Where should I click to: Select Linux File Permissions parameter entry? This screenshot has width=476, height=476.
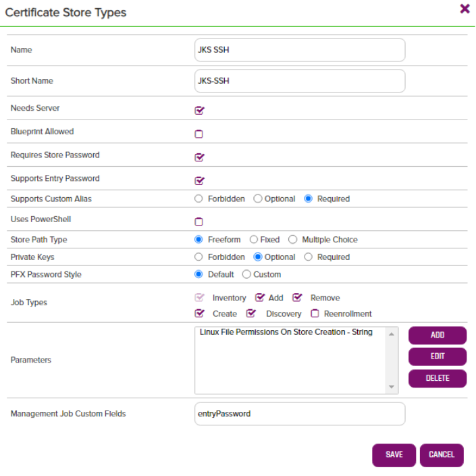click(x=286, y=332)
